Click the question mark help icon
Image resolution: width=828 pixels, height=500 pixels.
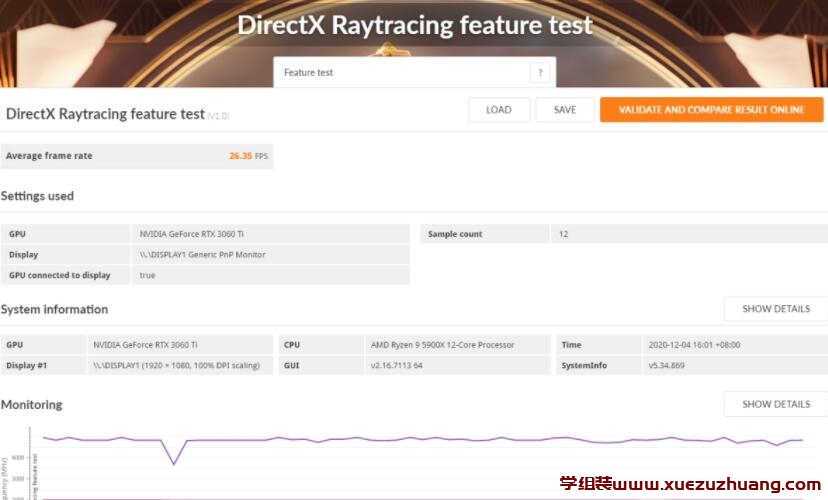coord(540,73)
